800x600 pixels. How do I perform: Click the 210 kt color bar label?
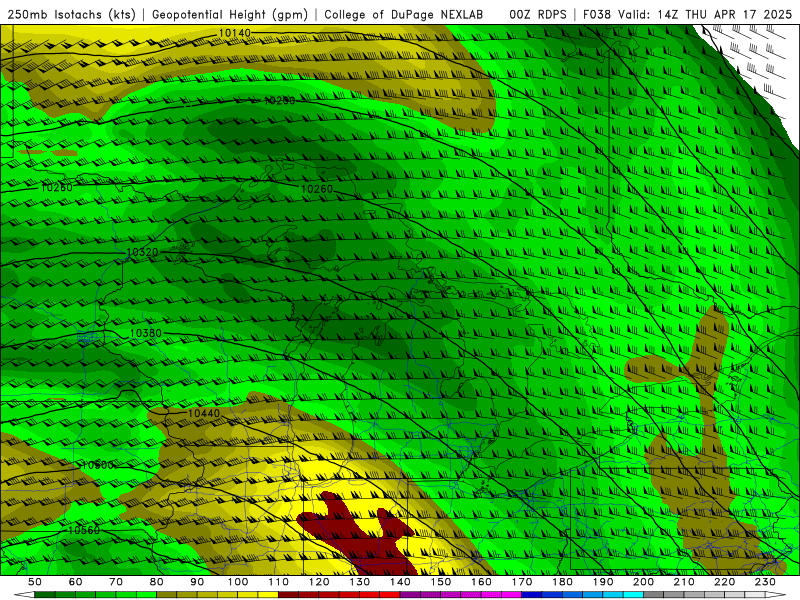click(x=685, y=582)
